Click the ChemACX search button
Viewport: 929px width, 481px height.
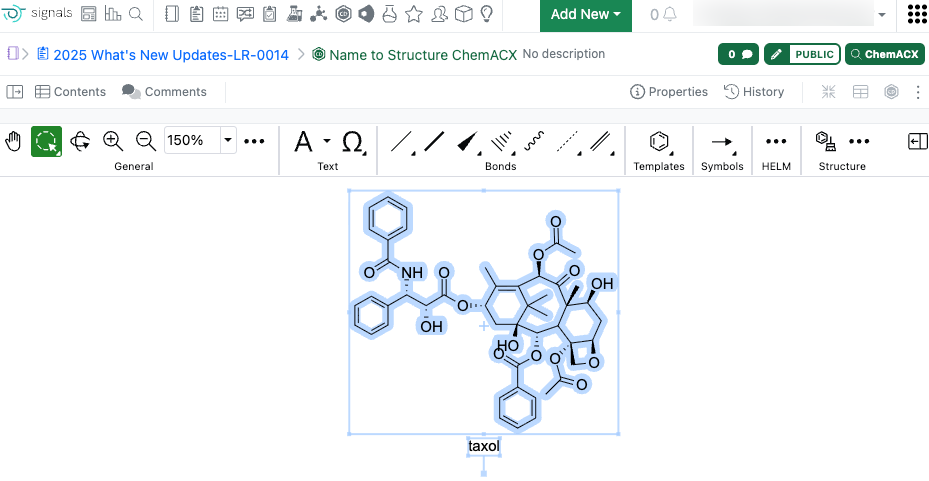coord(884,54)
